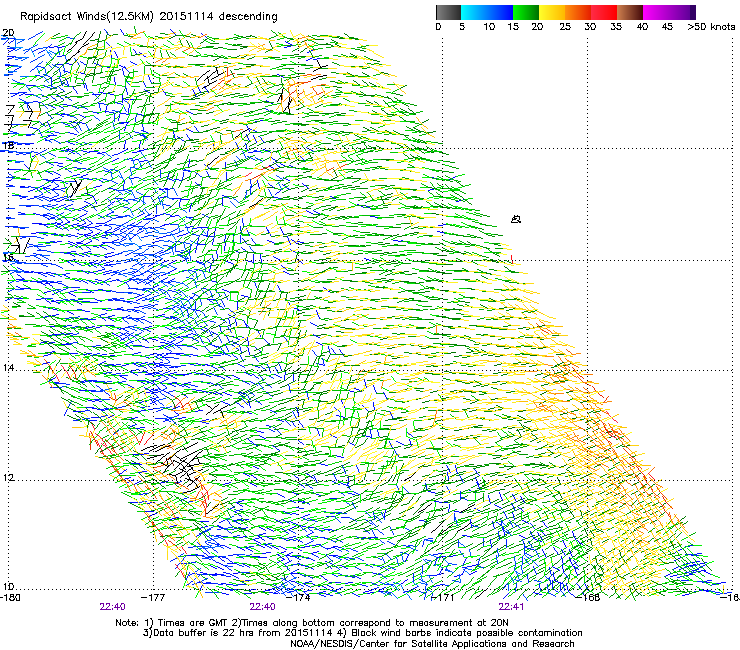Click the small island outline on the map
Image resolution: width=740 pixels, height=650 pixels.
[x=516, y=219]
